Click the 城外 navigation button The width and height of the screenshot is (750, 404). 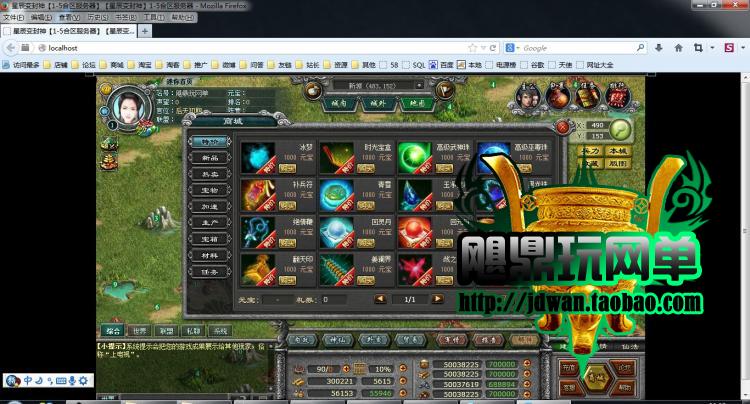tap(379, 103)
